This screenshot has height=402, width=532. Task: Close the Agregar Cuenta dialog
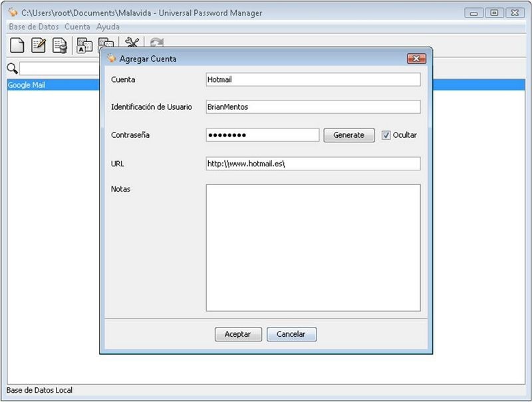416,59
